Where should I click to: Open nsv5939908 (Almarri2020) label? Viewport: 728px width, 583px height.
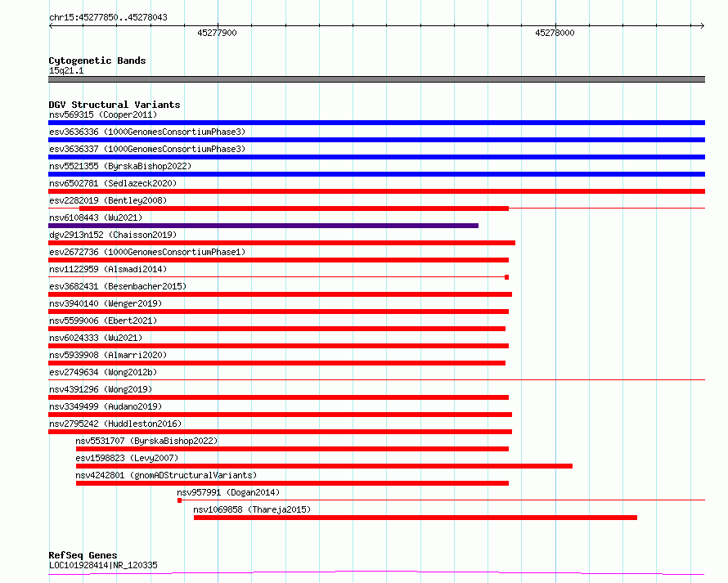click(x=108, y=355)
